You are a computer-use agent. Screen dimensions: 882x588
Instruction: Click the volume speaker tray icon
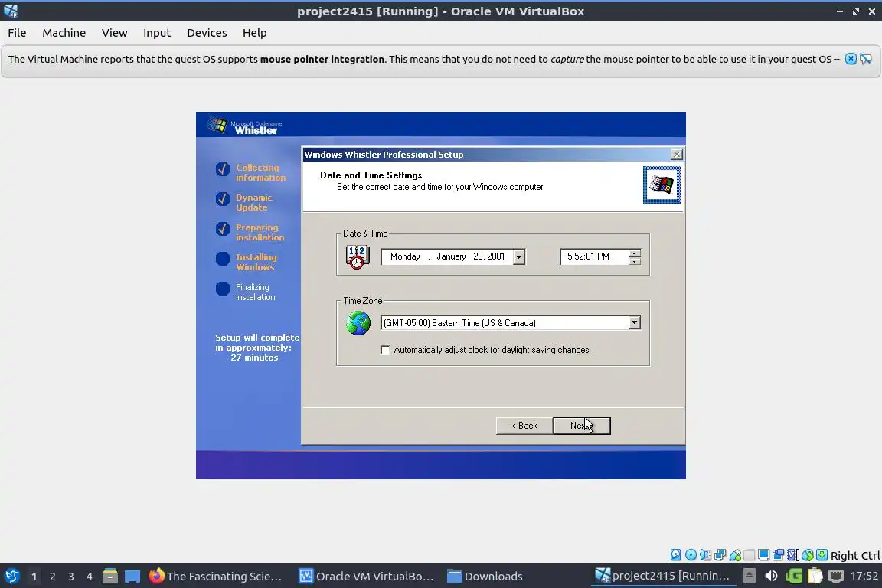[771, 577]
